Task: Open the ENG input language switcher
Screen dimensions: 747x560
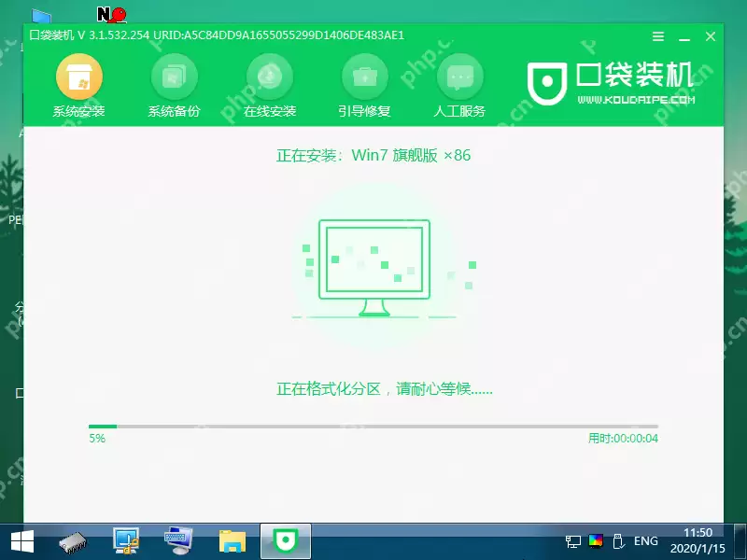Action: click(x=645, y=541)
